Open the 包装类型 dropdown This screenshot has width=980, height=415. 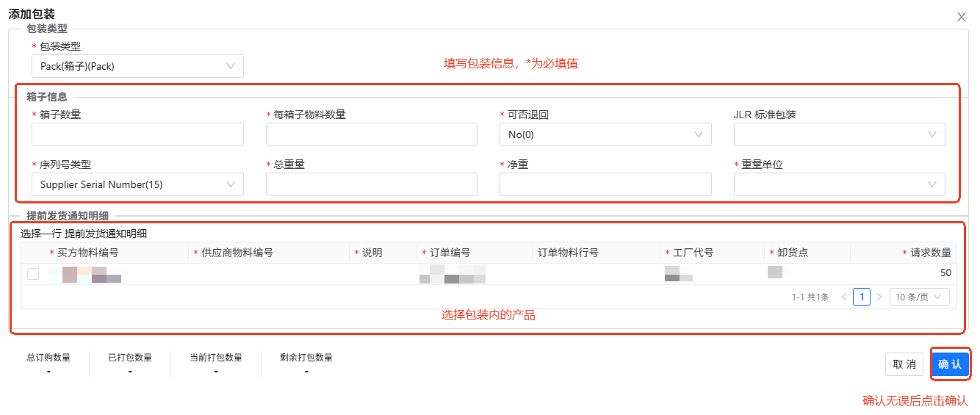tap(137, 66)
